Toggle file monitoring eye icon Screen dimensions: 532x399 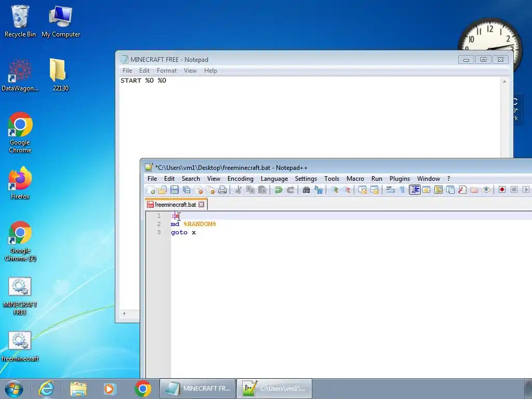[486, 190]
